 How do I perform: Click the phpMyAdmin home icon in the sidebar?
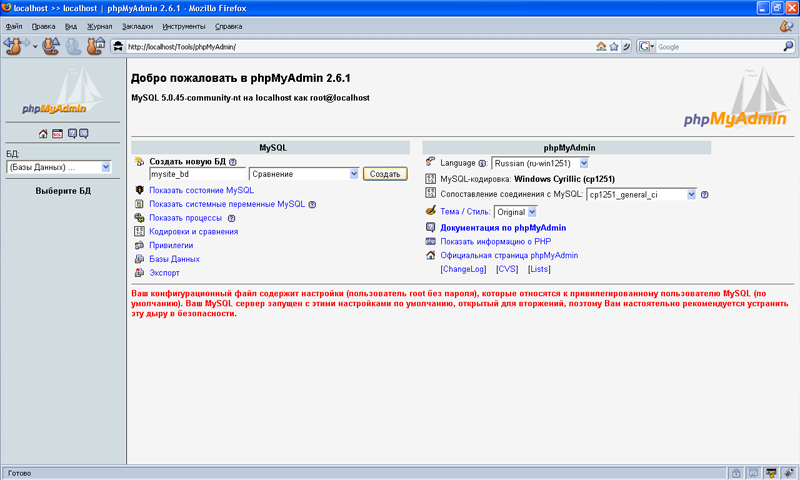[43, 134]
